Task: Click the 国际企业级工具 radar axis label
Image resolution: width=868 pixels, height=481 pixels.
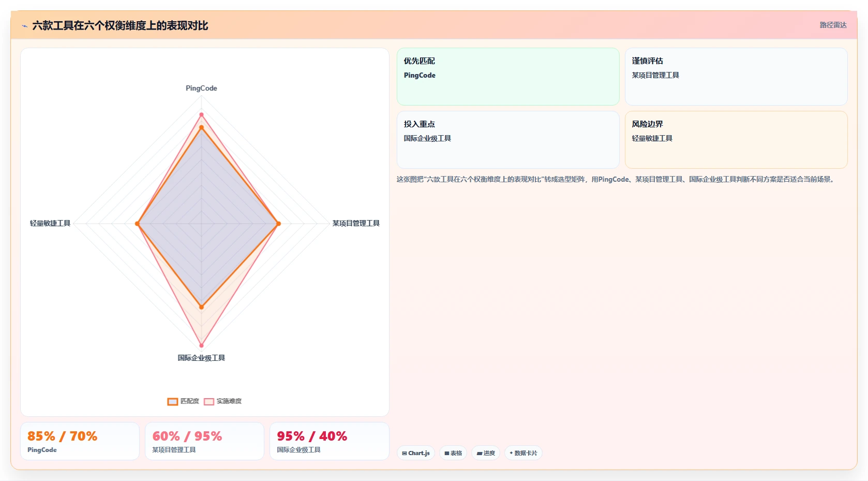Action: point(201,358)
